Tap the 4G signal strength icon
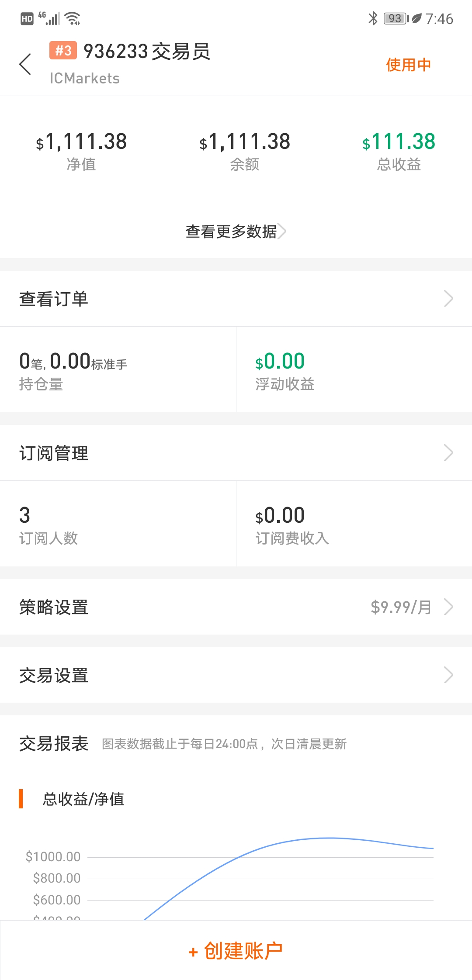The width and height of the screenshot is (472, 980). coord(49,18)
